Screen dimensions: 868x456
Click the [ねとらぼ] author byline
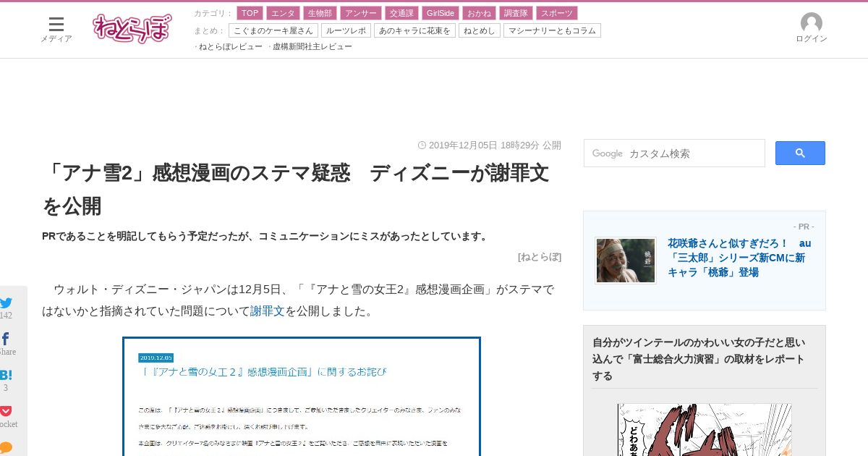coord(540,256)
